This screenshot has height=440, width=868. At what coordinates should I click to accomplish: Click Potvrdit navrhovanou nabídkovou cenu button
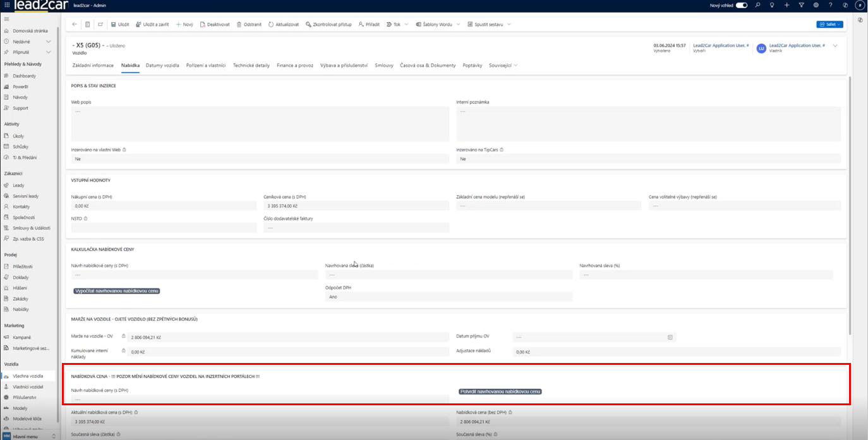tap(500, 391)
